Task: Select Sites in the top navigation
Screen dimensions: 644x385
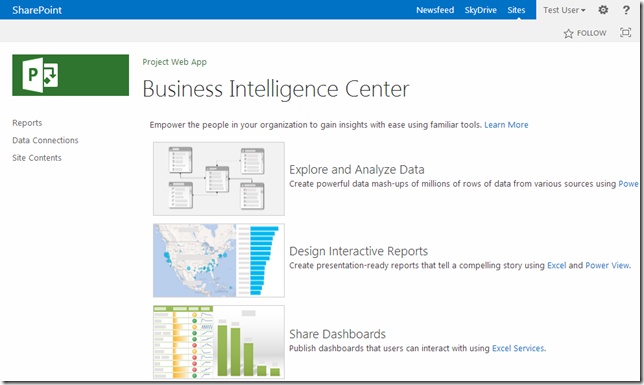Action: (x=516, y=10)
